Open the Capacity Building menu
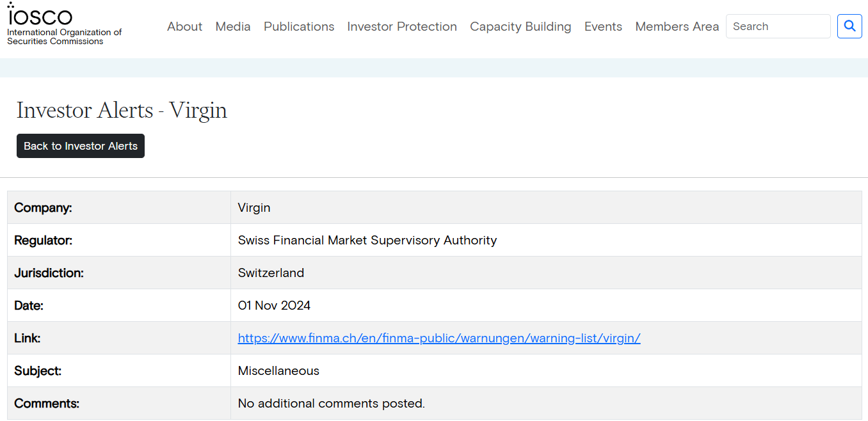Viewport: 868px width, 421px height. (520, 27)
